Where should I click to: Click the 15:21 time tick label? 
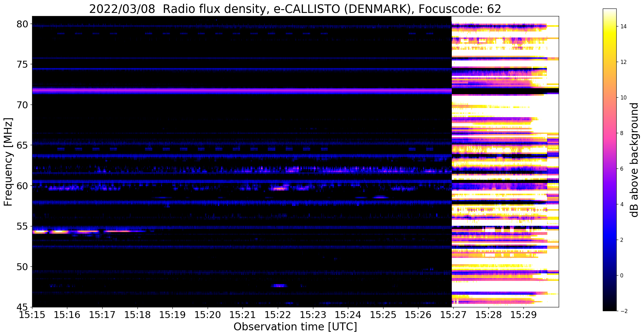[x=243, y=314]
